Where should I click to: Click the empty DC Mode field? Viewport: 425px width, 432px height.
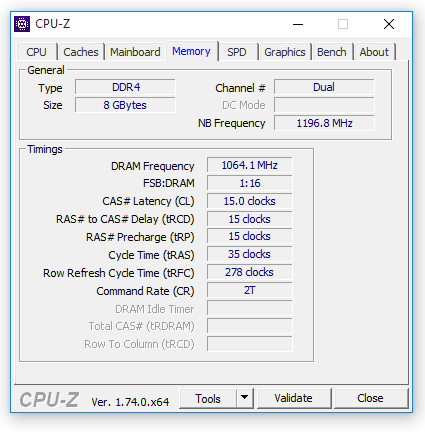tap(324, 105)
